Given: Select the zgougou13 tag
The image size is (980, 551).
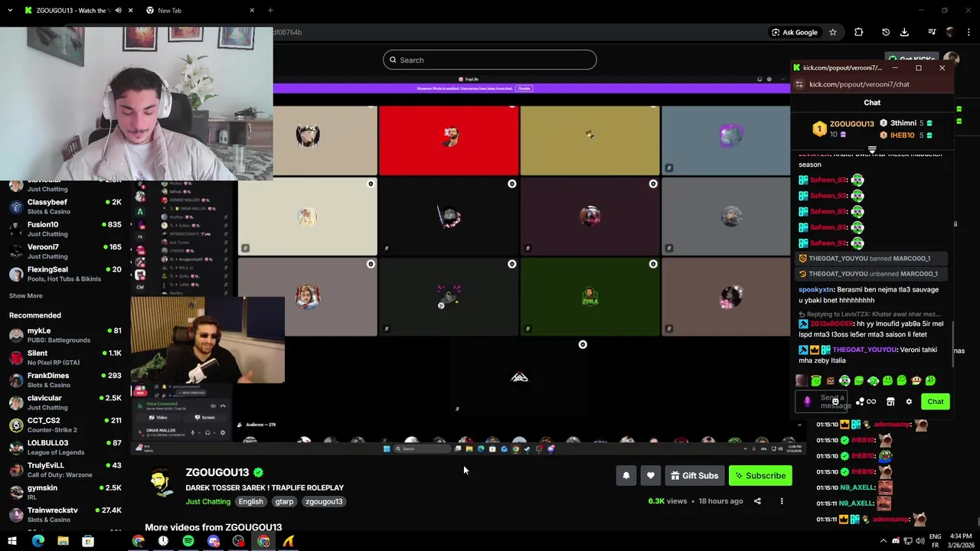Looking at the screenshot, I should pyautogui.click(x=324, y=501).
